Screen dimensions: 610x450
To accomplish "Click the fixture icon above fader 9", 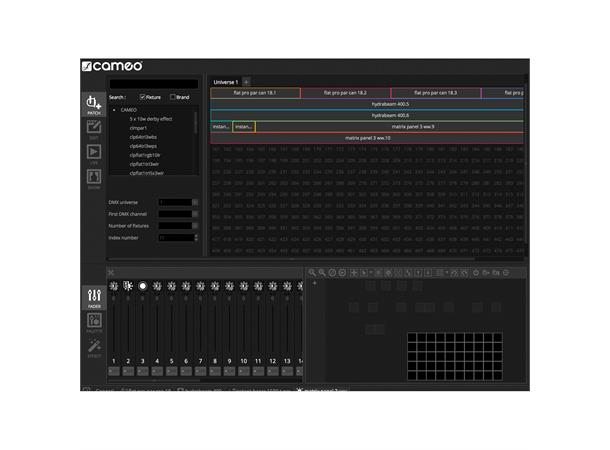I will [x=229, y=286].
